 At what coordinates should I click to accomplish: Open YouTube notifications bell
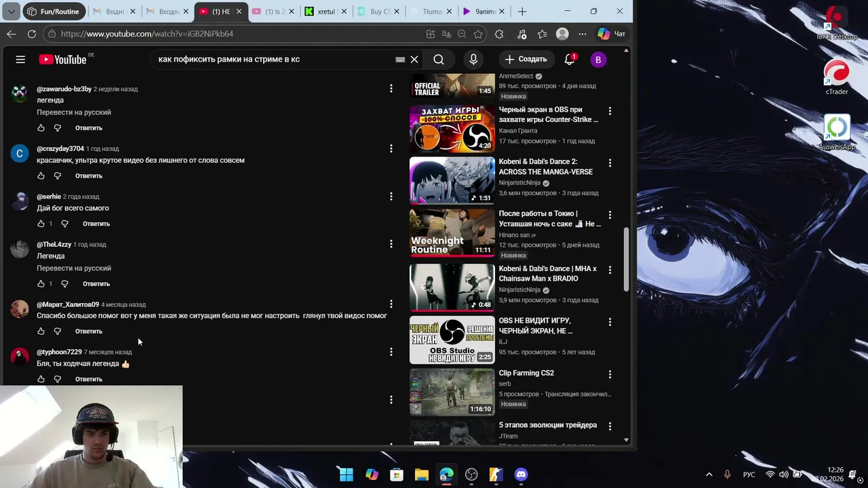(570, 60)
